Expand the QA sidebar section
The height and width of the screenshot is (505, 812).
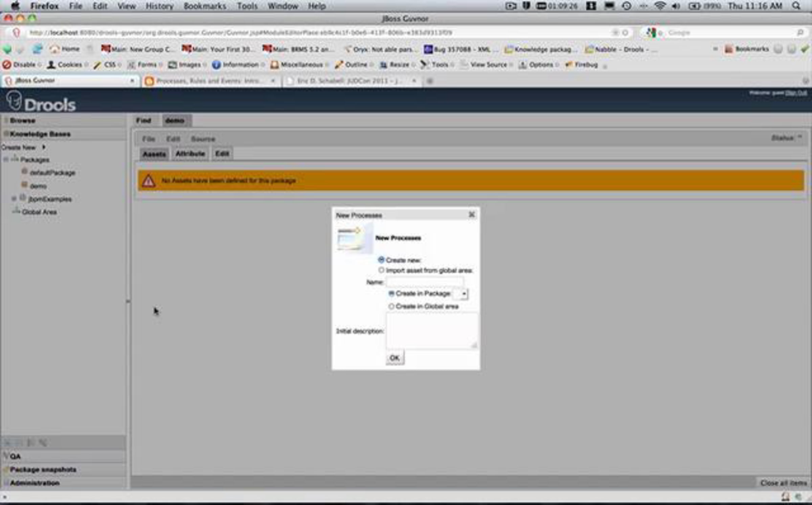pos(64,456)
